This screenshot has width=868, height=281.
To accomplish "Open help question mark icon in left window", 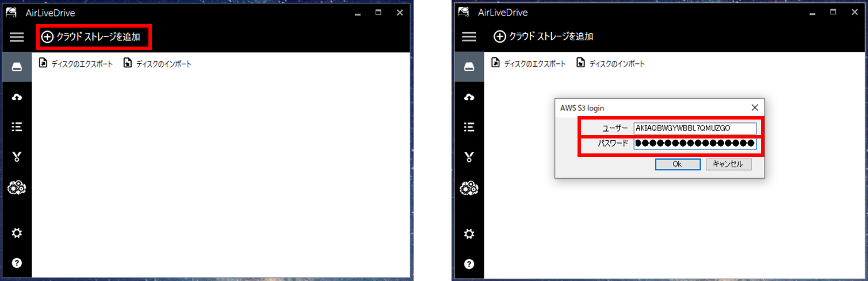I will 17,263.
